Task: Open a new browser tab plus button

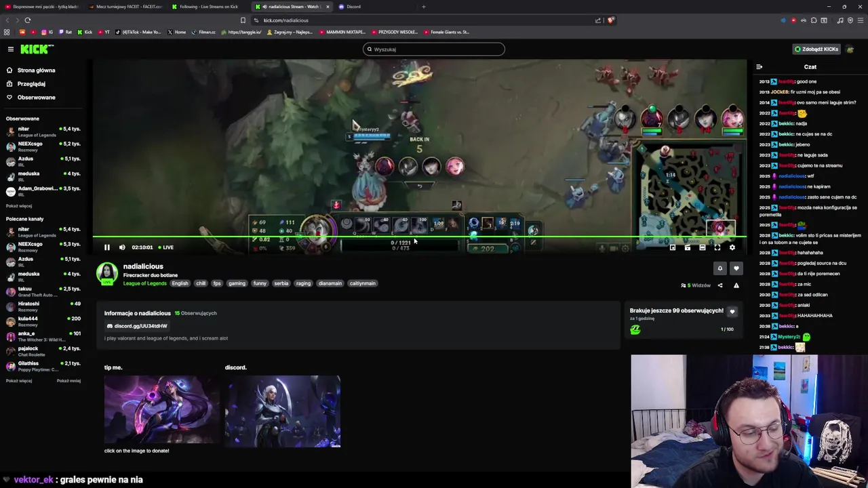Action: coord(423,7)
